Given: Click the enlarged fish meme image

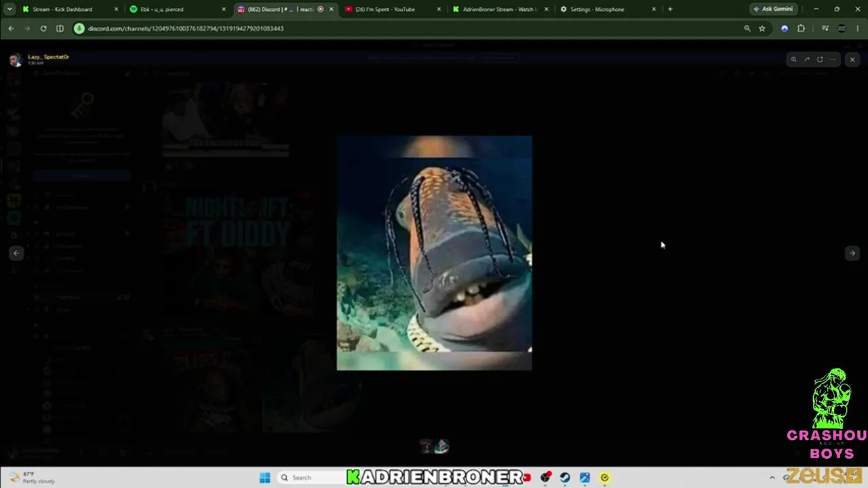Looking at the screenshot, I should 435,253.
